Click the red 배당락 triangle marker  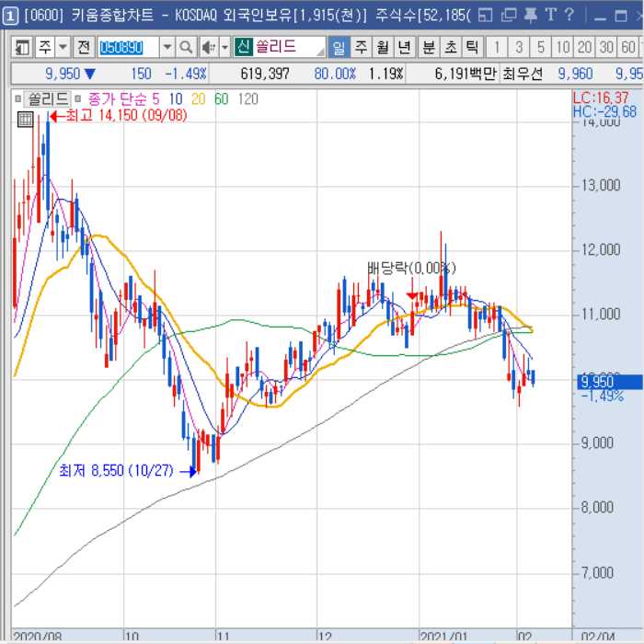pyautogui.click(x=411, y=295)
